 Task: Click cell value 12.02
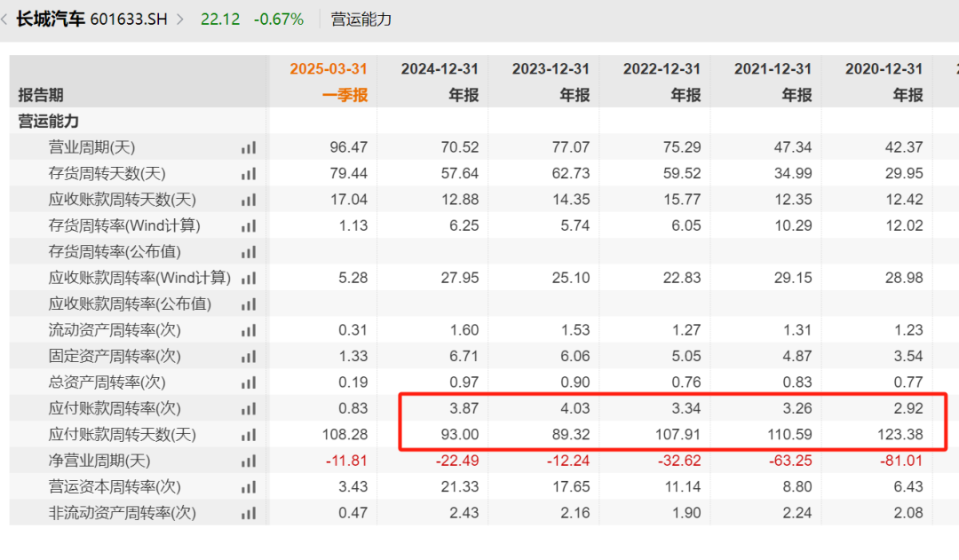pos(904,225)
